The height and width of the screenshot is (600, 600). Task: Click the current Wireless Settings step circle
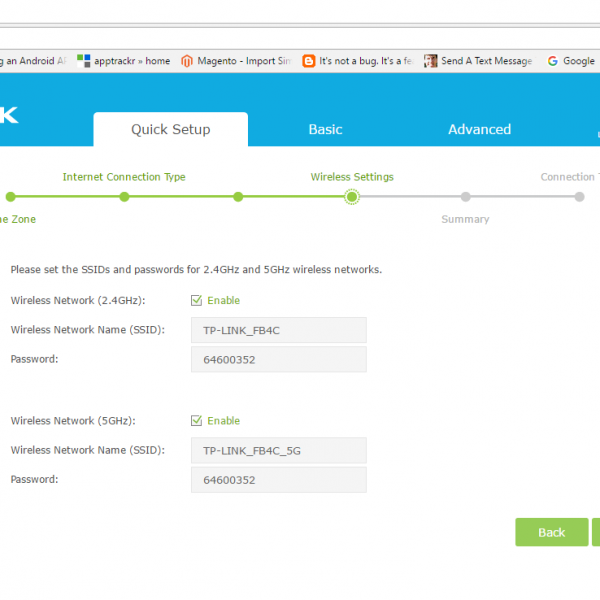352,197
